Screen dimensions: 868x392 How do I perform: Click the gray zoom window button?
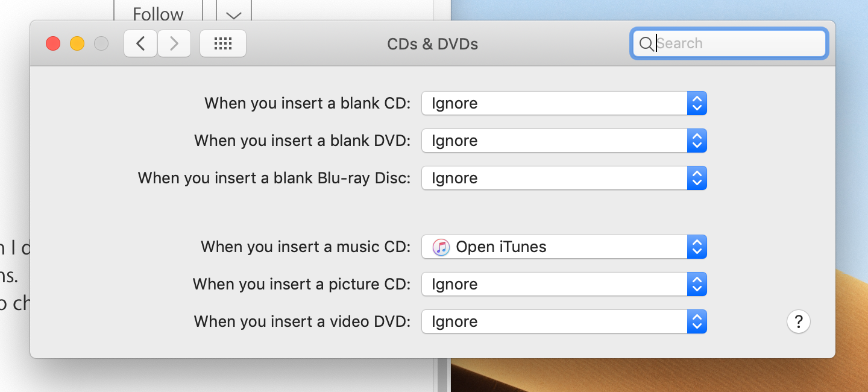pyautogui.click(x=101, y=43)
